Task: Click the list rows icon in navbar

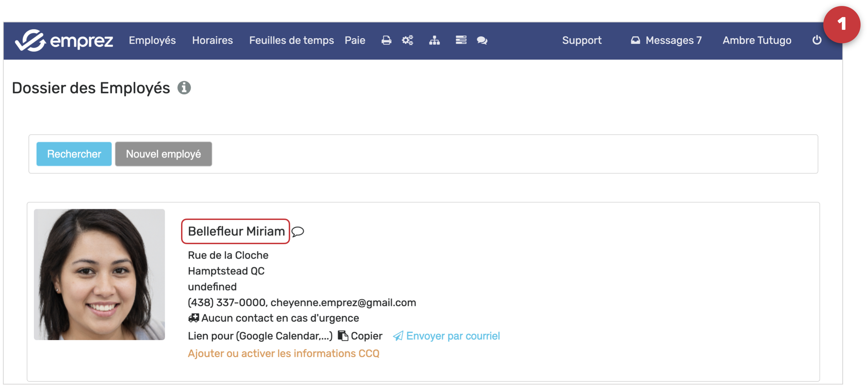Action: [461, 40]
